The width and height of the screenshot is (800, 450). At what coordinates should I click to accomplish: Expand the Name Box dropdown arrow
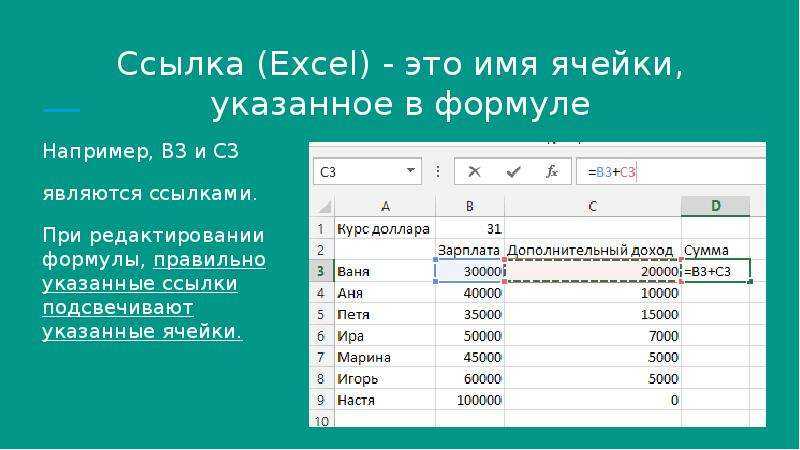(411, 171)
